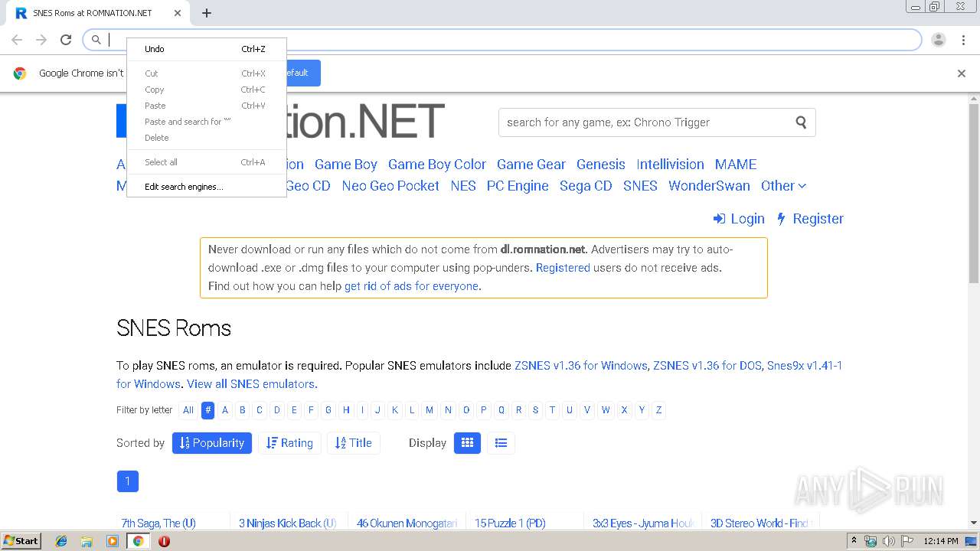Open the Chrome profile avatar icon
The height and width of the screenshot is (551, 980).
pyautogui.click(x=939, y=40)
